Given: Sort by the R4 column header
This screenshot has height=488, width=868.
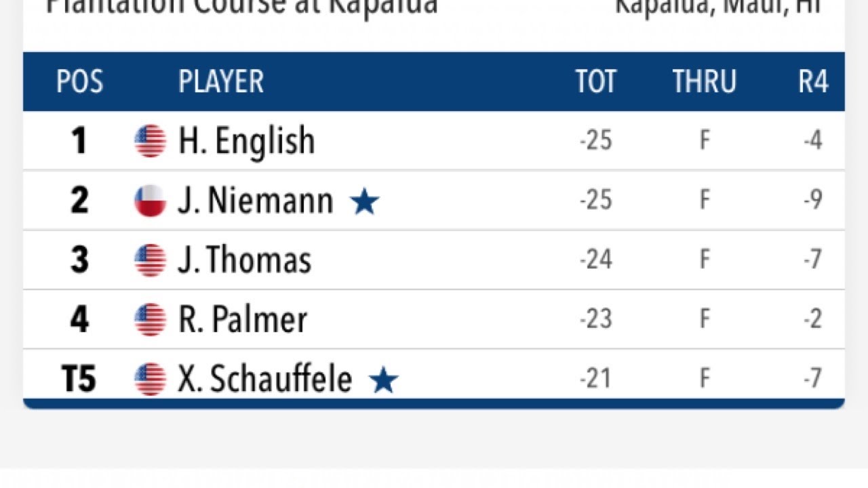Looking at the screenshot, I should click(813, 82).
